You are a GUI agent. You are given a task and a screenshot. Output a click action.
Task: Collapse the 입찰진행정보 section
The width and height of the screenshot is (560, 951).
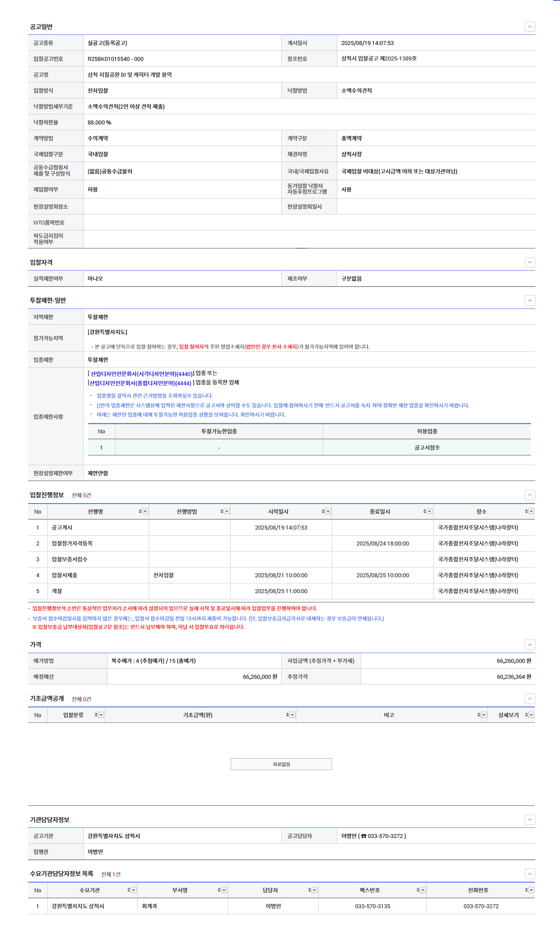point(530,495)
